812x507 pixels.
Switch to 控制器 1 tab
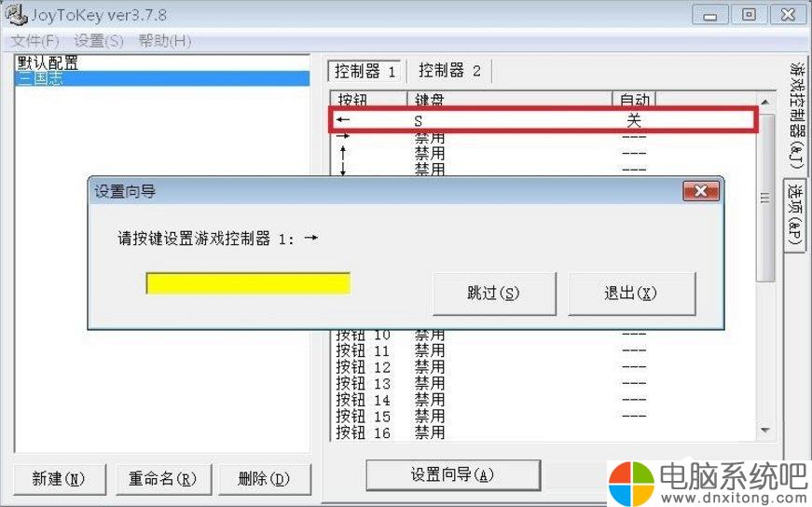pyautogui.click(x=365, y=71)
